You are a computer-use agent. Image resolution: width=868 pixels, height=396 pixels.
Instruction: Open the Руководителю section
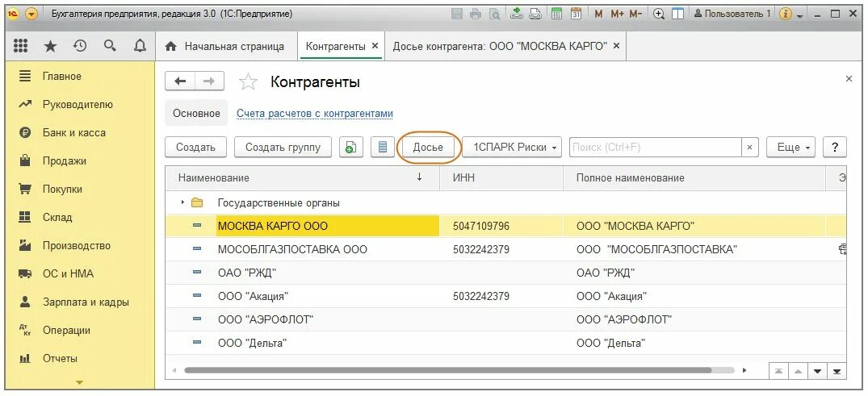tap(78, 105)
